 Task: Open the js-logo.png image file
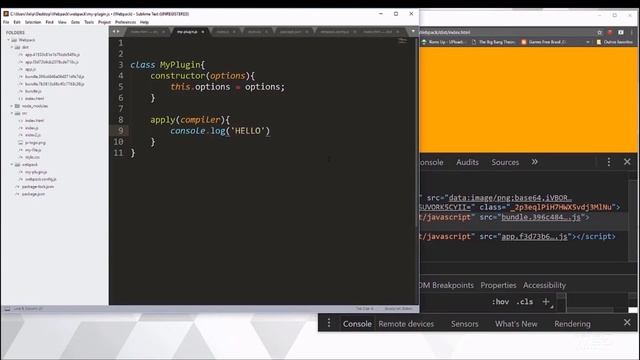coord(35,142)
